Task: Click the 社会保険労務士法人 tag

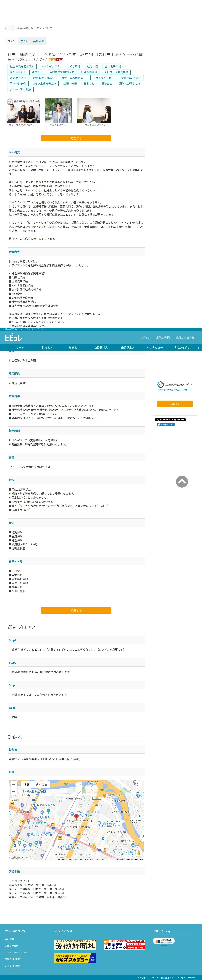Action: click(22, 66)
